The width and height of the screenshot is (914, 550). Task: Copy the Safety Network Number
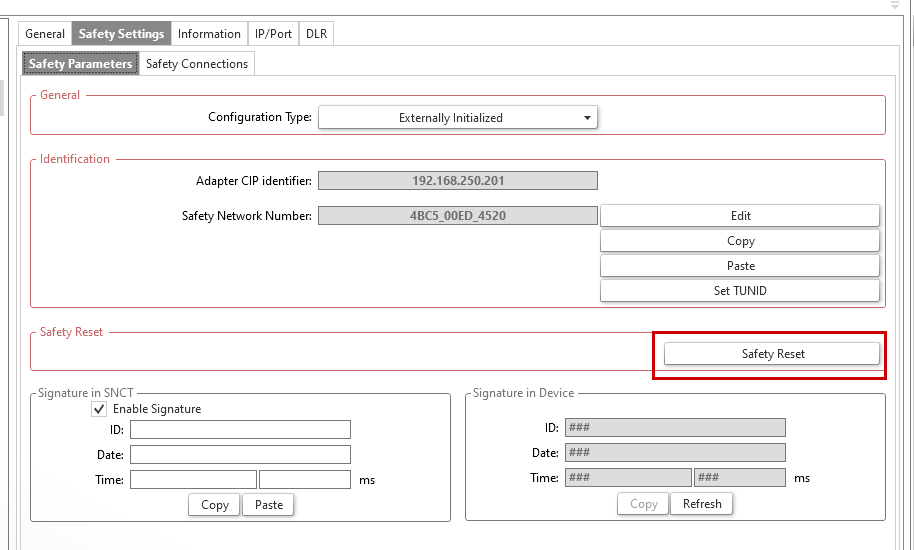coord(740,241)
